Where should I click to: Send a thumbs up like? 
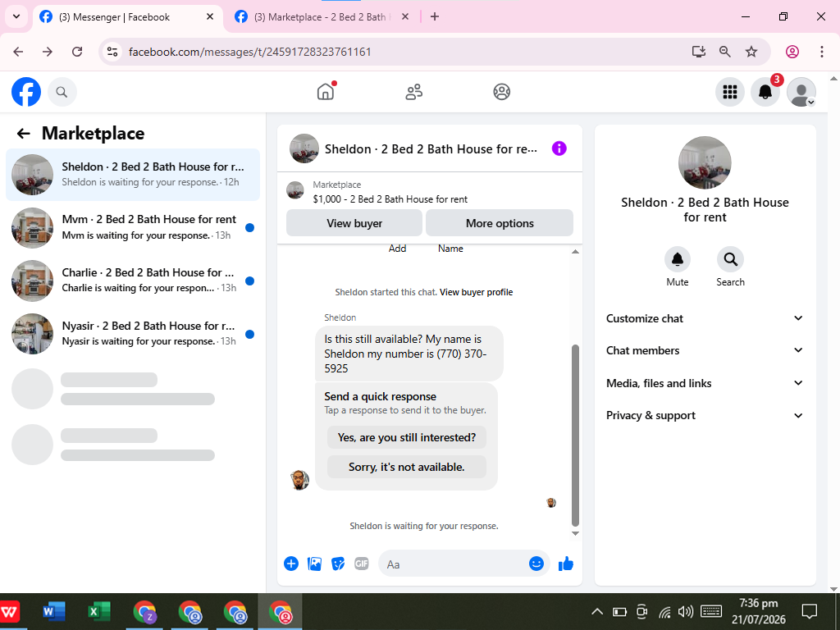click(x=566, y=564)
